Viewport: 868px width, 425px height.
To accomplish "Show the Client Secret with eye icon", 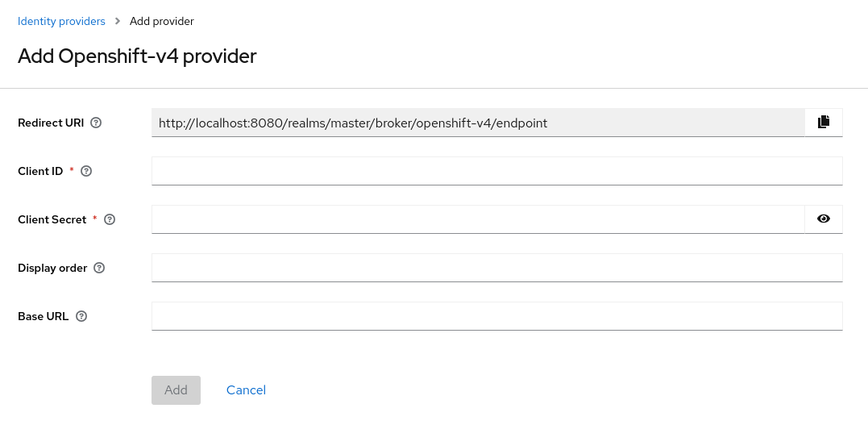I will tap(823, 219).
